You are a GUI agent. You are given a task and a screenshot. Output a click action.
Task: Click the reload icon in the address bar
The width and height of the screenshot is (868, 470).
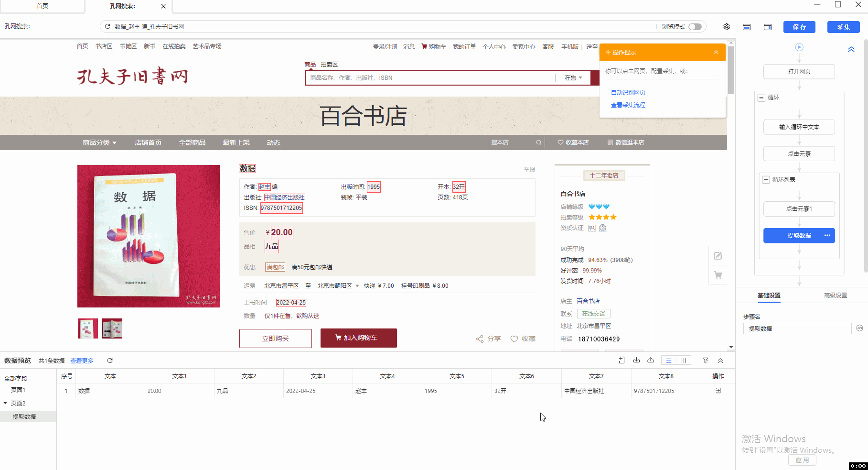tap(107, 26)
